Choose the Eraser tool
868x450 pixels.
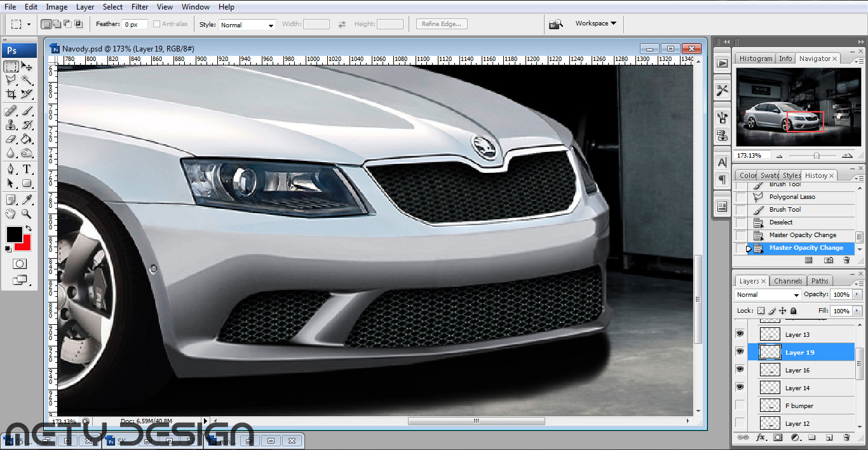(11, 139)
